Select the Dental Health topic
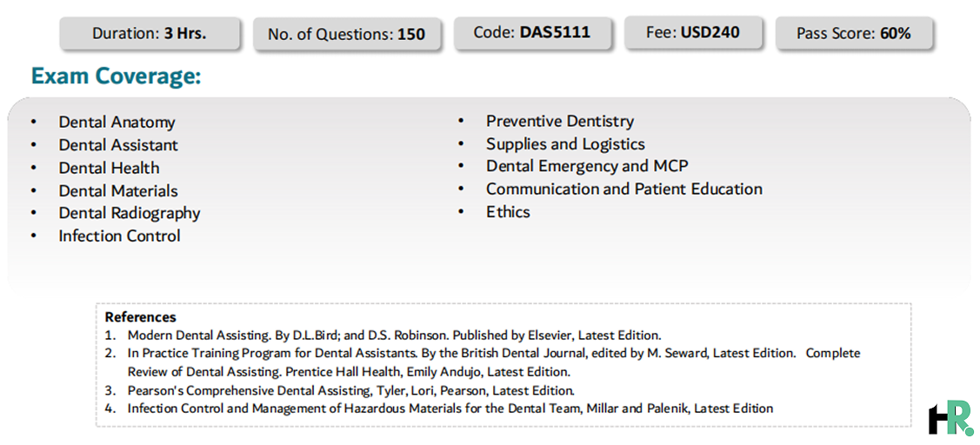 (110, 168)
